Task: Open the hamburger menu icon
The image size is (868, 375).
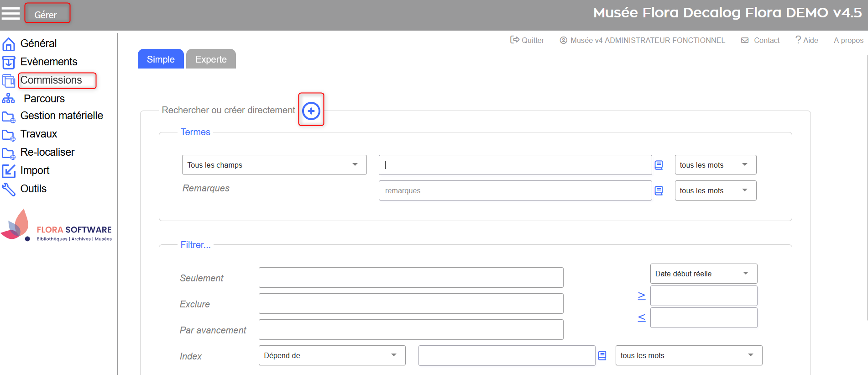Action: pyautogui.click(x=10, y=13)
